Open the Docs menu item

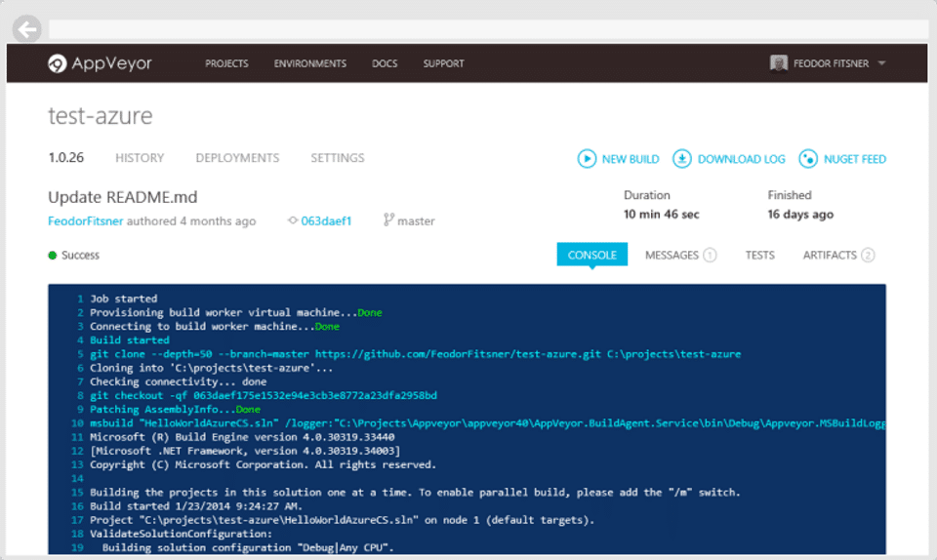click(x=385, y=63)
